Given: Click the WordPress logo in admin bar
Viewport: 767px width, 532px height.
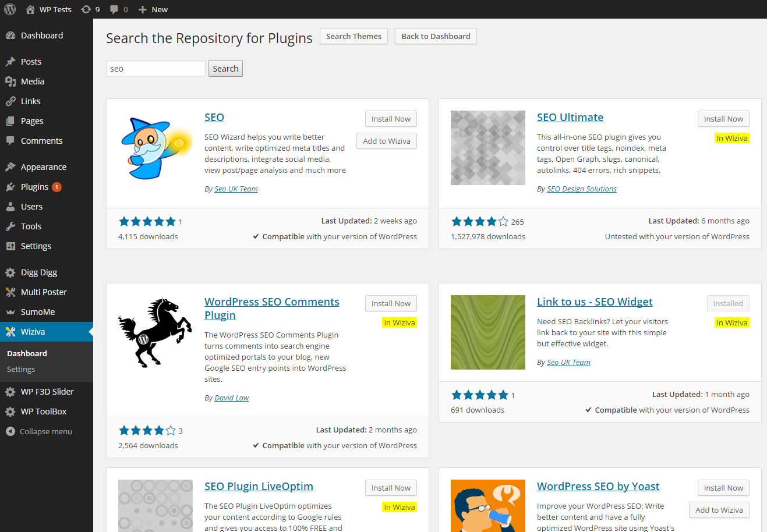Looking at the screenshot, I should pos(10,9).
